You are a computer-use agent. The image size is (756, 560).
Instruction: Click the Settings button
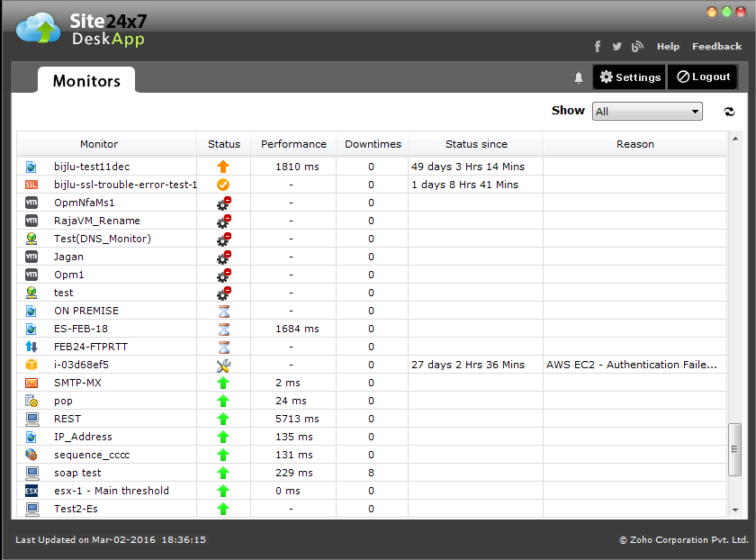629,77
